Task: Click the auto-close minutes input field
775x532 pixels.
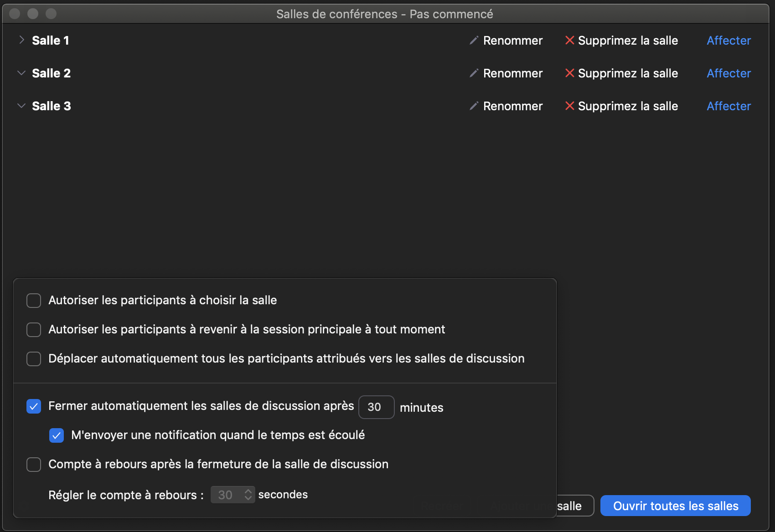Action: pos(376,407)
